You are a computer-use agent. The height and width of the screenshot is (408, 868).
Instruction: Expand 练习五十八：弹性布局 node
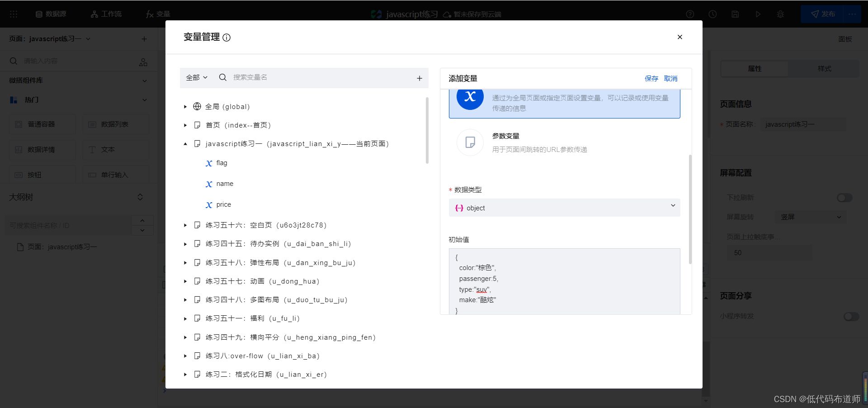[x=185, y=263]
